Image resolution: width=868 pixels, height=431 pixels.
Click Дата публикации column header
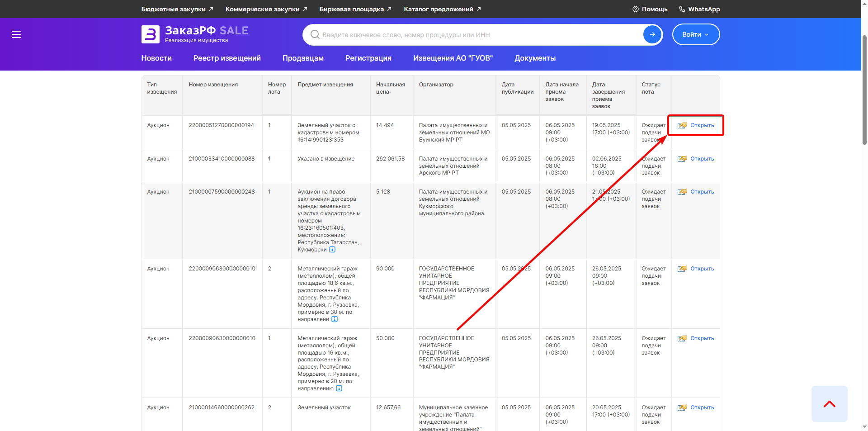pos(517,88)
